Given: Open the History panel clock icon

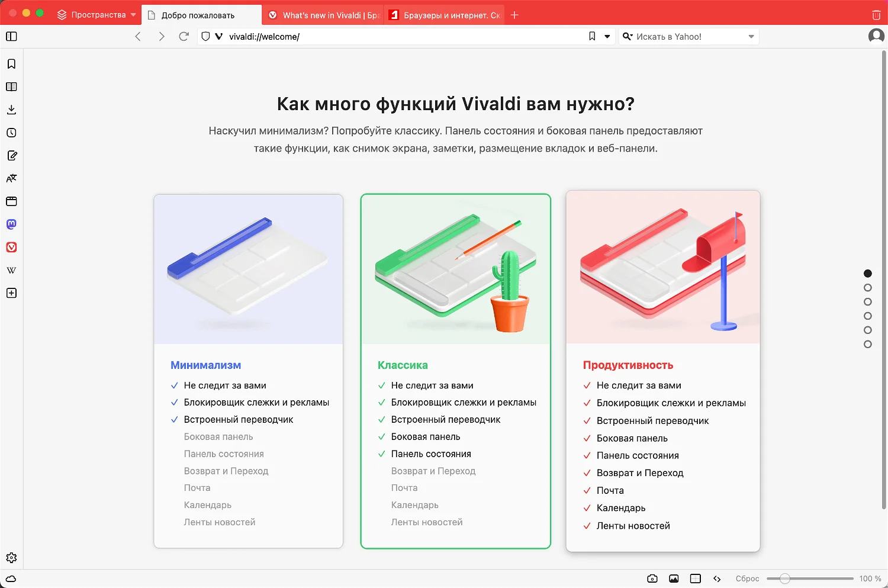Looking at the screenshot, I should pyautogui.click(x=11, y=133).
